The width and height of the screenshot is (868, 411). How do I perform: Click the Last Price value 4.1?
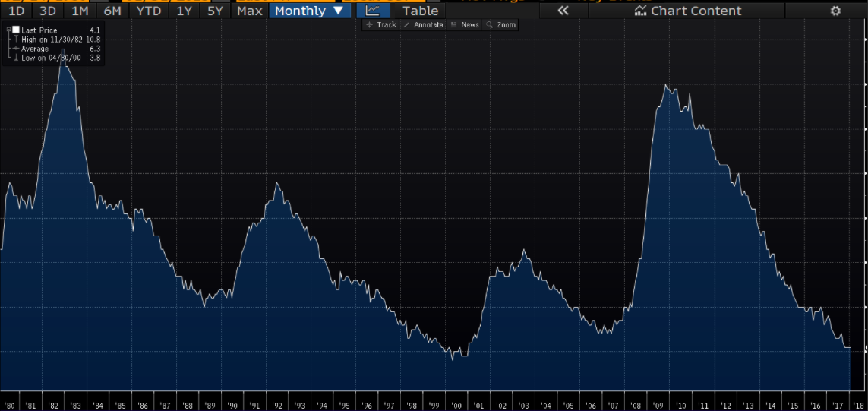[x=94, y=30]
